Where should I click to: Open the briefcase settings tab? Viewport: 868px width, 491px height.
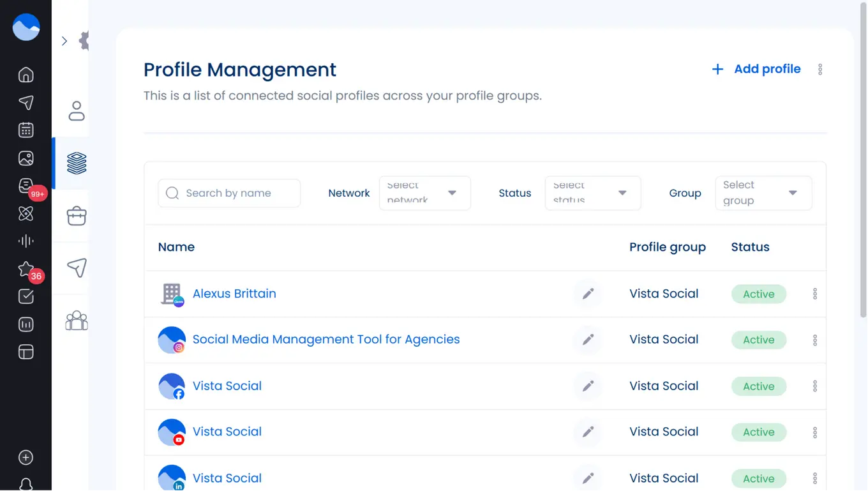[x=77, y=216]
